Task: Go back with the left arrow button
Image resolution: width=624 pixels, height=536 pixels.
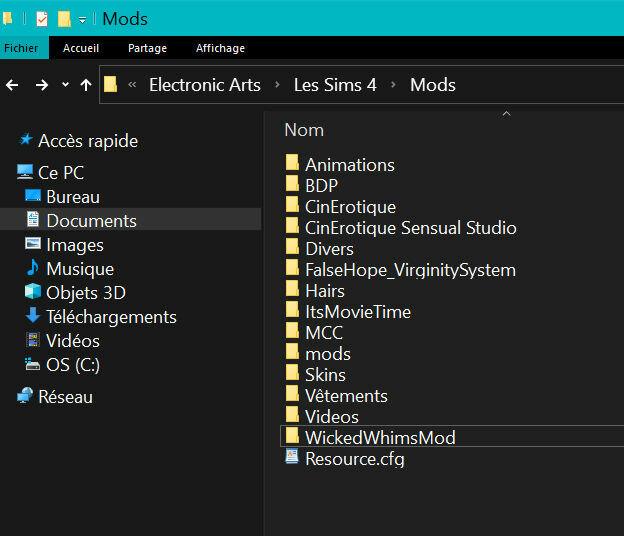Action: coord(12,85)
